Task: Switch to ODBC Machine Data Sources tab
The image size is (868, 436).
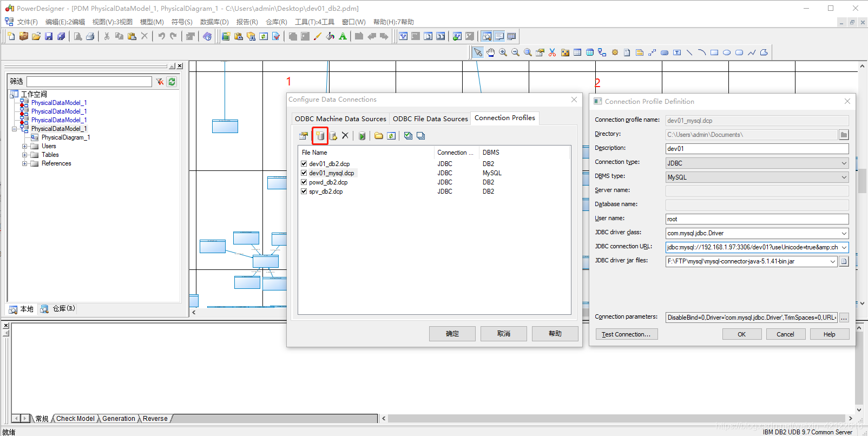Action: tap(340, 119)
